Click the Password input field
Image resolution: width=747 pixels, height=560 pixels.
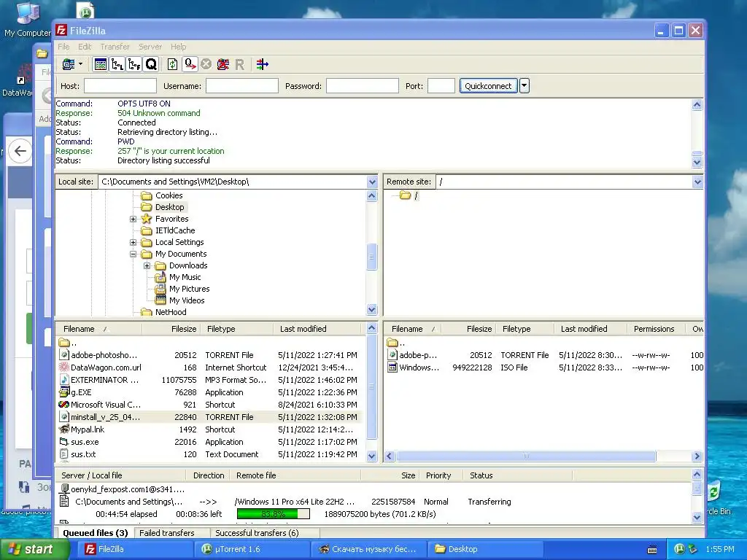362,86
